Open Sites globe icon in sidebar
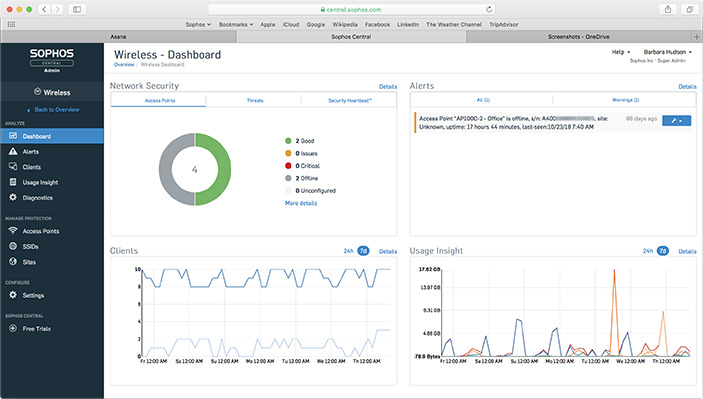 [13, 261]
